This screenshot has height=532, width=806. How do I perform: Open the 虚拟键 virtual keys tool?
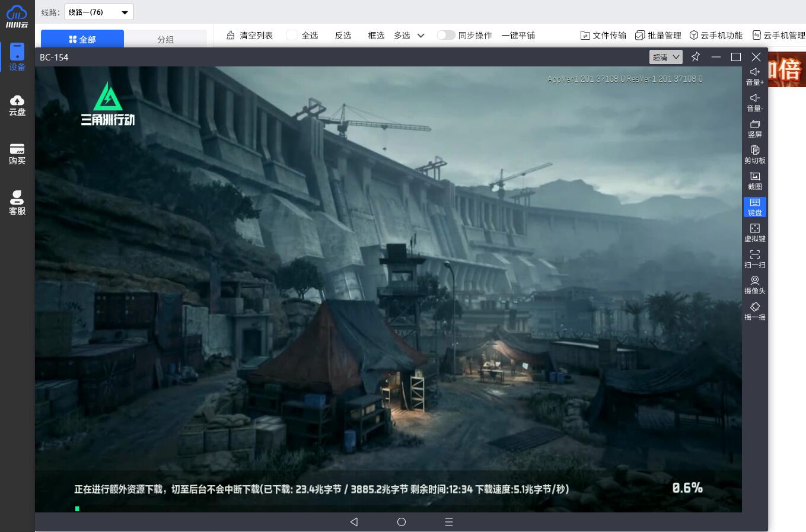pyautogui.click(x=755, y=233)
